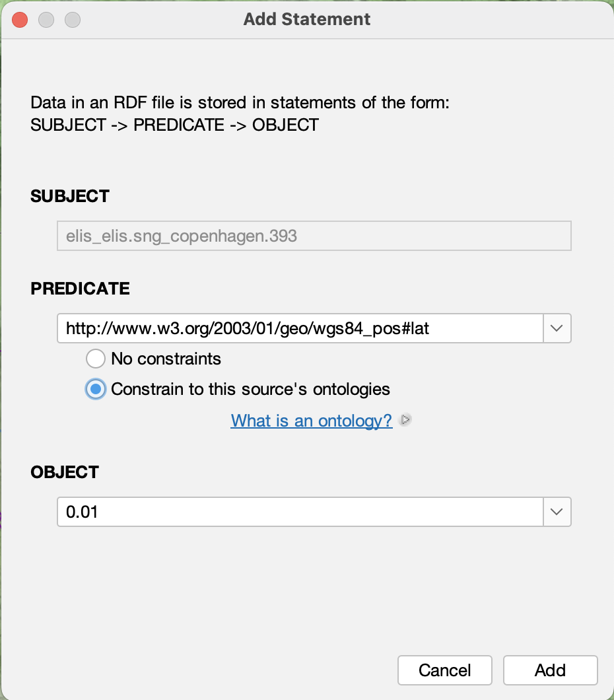Open the Object dropdown arrow
Screen dimensions: 614x700
557,512
